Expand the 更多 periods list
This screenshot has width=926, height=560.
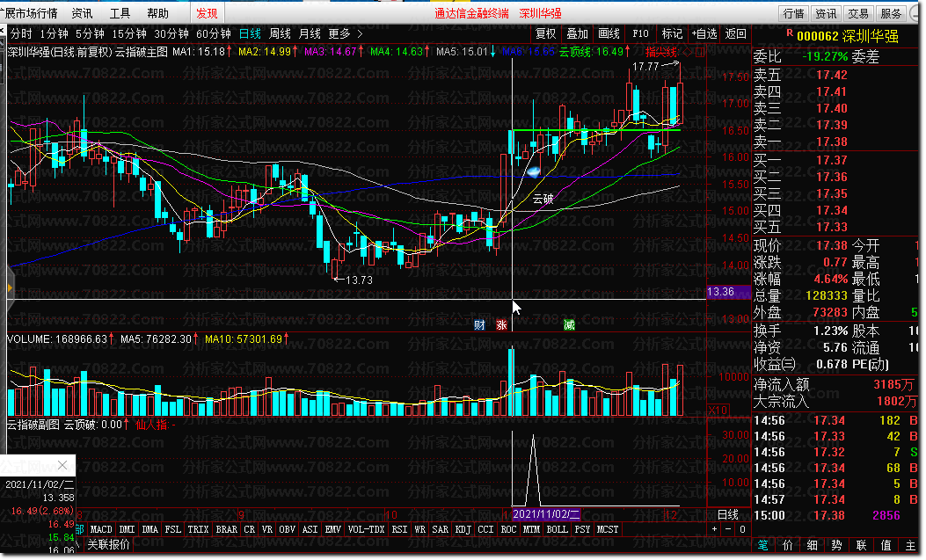pyautogui.click(x=345, y=34)
